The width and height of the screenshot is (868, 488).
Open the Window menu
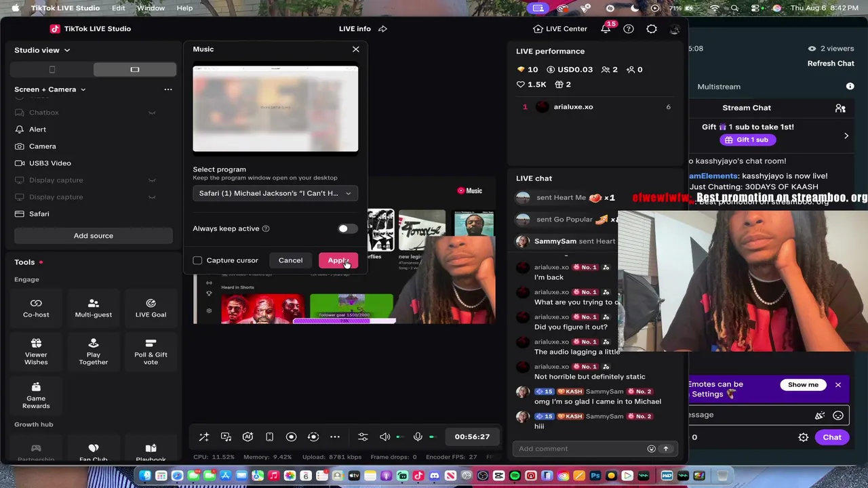[x=151, y=8]
